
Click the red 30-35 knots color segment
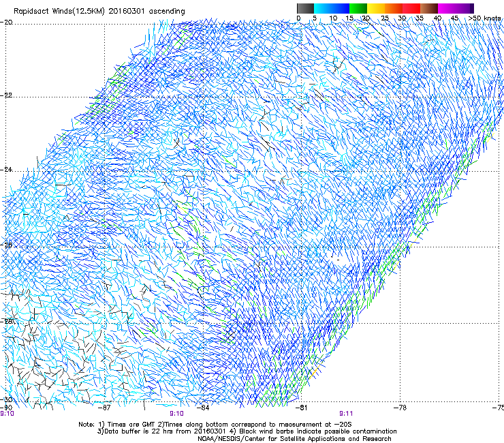point(411,8)
